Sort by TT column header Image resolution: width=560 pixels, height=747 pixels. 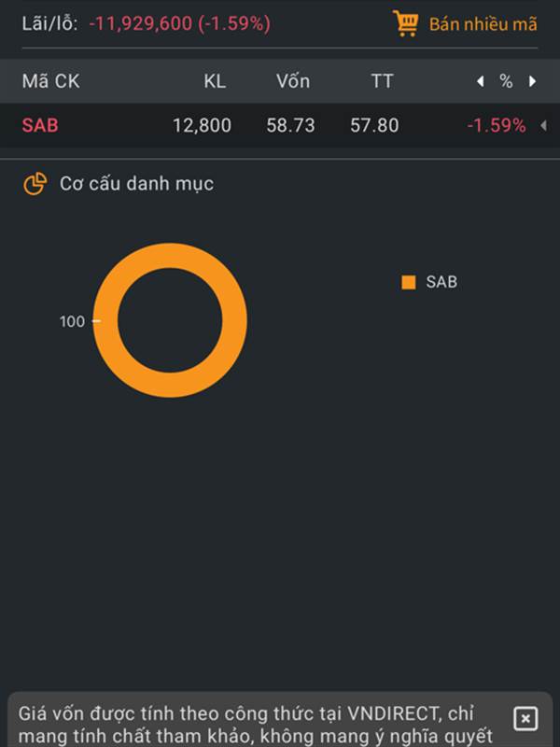click(x=382, y=81)
